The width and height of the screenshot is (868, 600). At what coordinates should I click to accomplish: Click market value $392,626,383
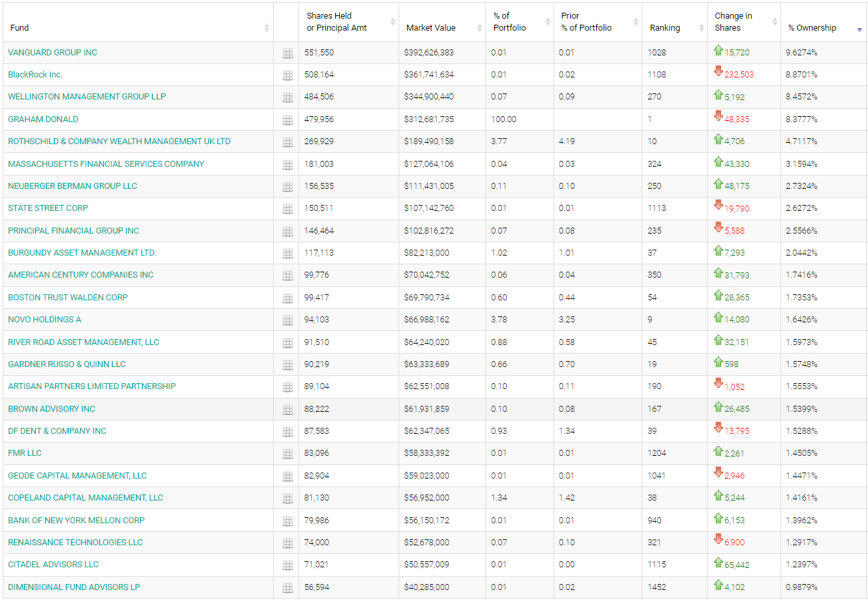click(429, 53)
